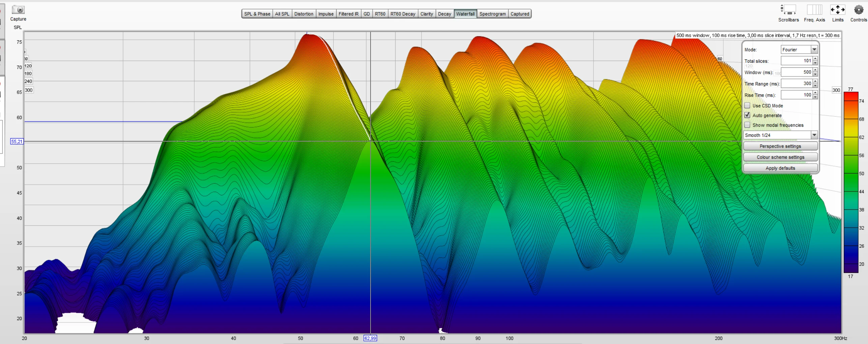Click the colour scale legend bar
The width and height of the screenshot is (868, 344).
pos(851,182)
